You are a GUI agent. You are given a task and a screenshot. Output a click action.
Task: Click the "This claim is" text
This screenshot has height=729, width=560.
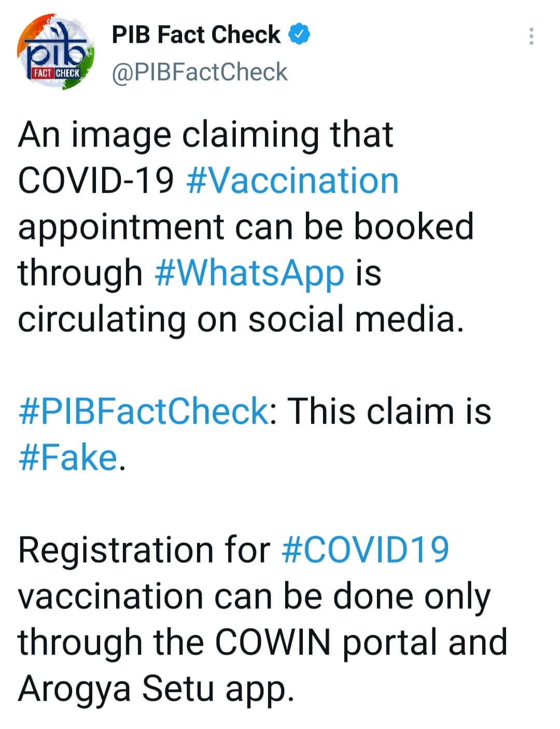tap(389, 411)
